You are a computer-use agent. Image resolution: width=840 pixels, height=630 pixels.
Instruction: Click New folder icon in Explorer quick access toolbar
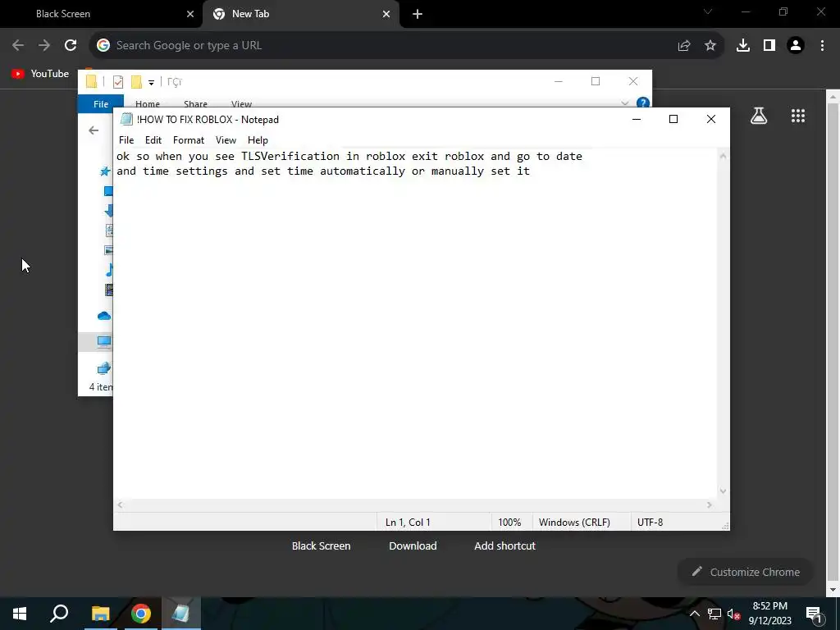click(x=136, y=82)
